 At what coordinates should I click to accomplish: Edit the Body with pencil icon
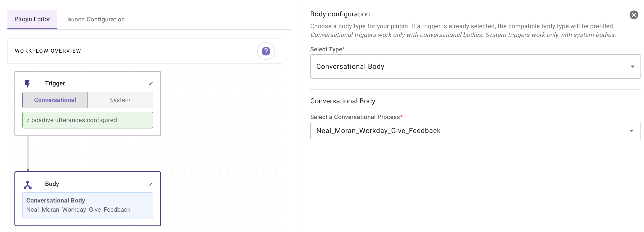pos(151,184)
